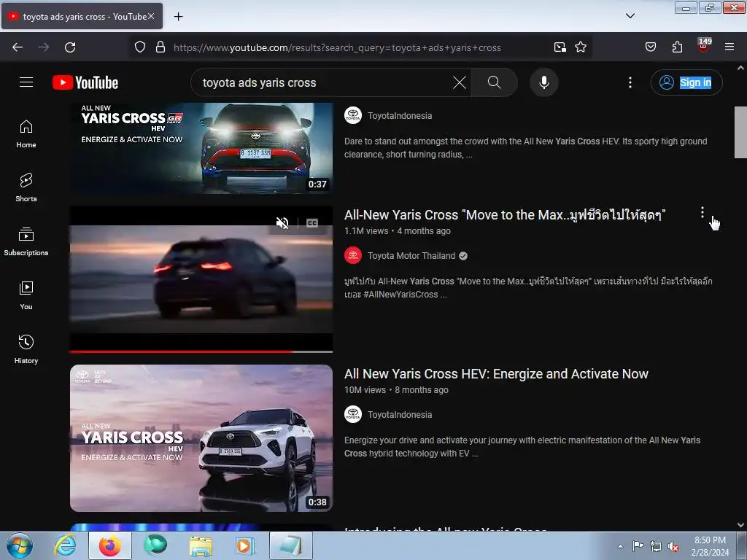Open the Move to the Max video title

(x=505, y=215)
